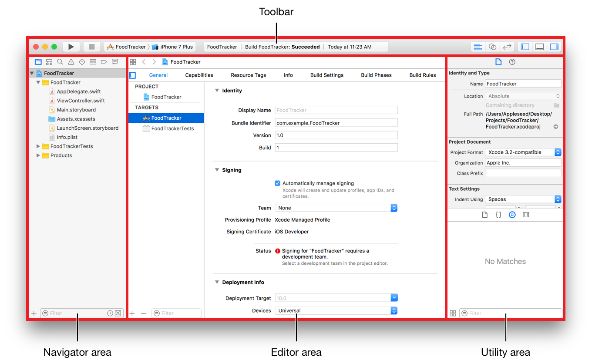This screenshot has width=592, height=364.
Task: Open AppDelegate.swift in the navigator
Action: (x=78, y=91)
